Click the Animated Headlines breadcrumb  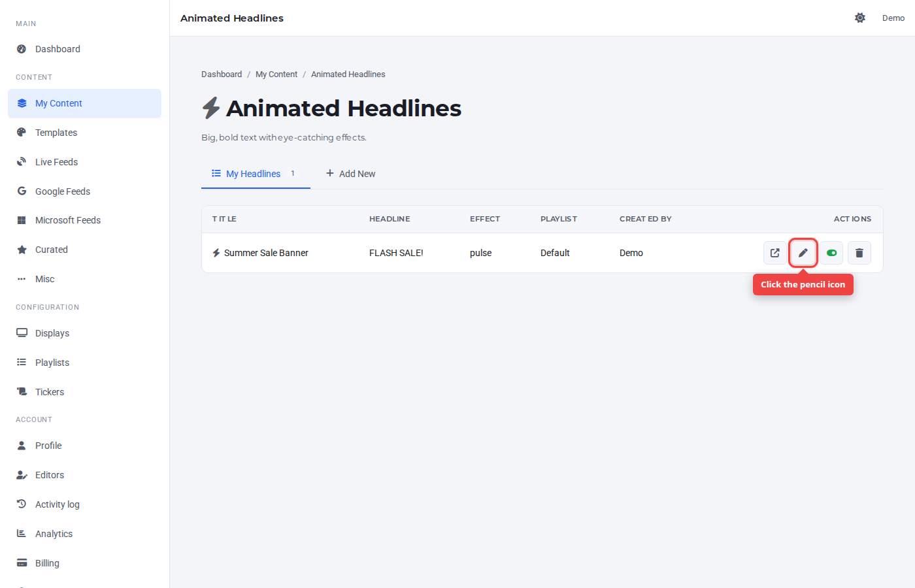click(348, 74)
